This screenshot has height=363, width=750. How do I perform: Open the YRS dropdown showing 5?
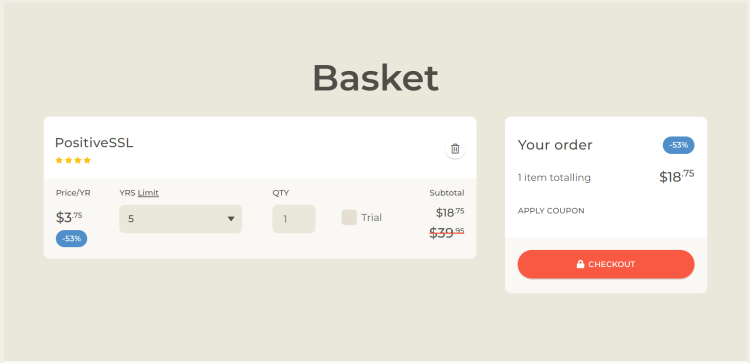[x=180, y=219]
